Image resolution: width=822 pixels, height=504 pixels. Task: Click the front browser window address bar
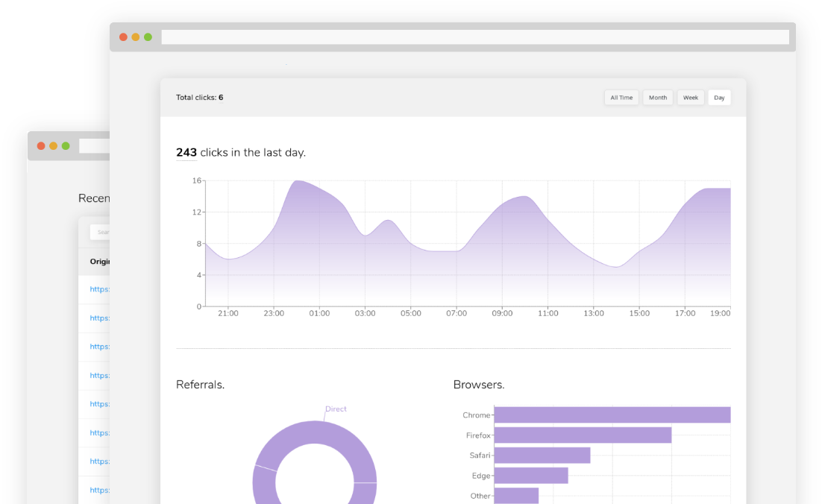pos(474,37)
